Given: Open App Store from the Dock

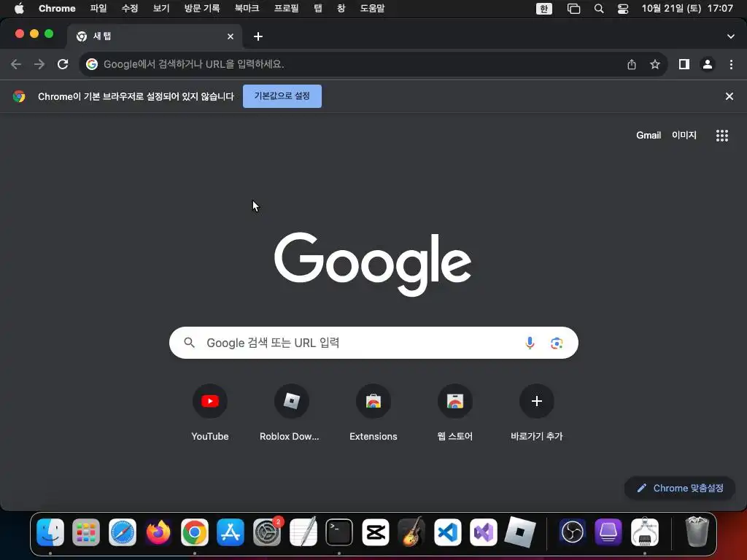Looking at the screenshot, I should pyautogui.click(x=231, y=532).
